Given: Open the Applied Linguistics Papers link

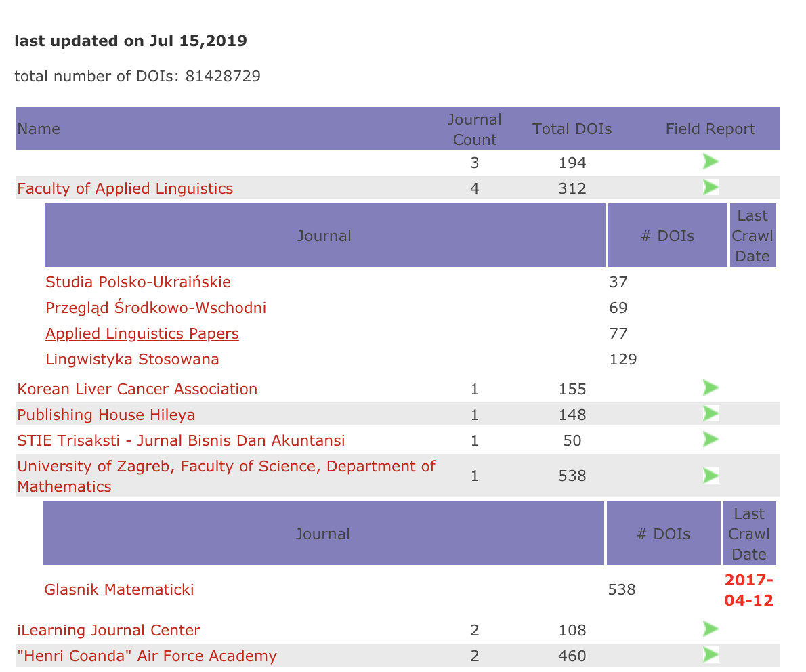Looking at the screenshot, I should pyautogui.click(x=142, y=333).
